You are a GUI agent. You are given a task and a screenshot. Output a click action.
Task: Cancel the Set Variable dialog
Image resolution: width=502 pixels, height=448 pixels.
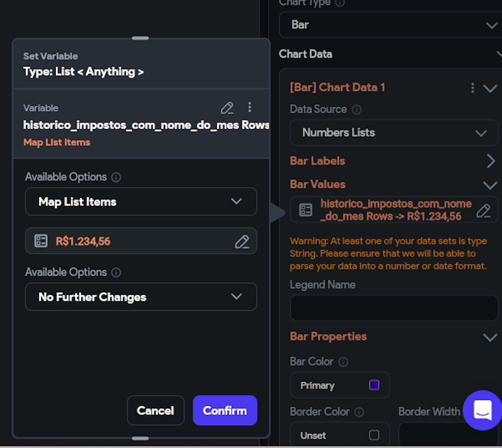156,410
